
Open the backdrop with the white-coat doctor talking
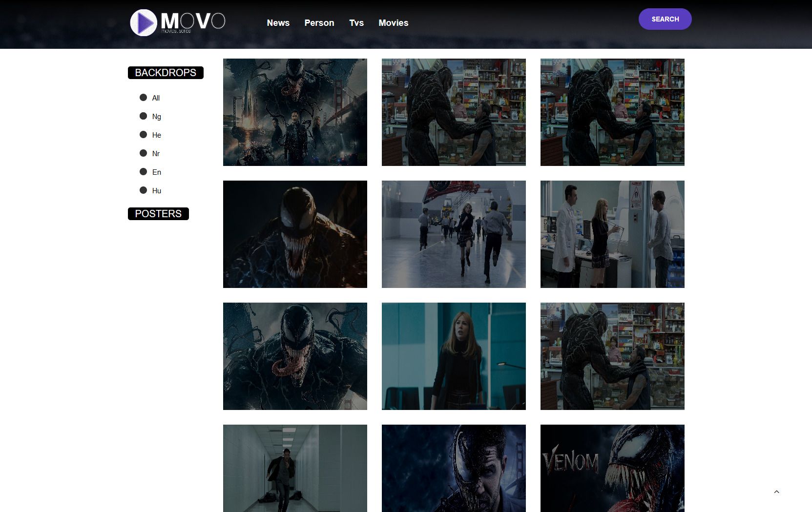point(612,234)
